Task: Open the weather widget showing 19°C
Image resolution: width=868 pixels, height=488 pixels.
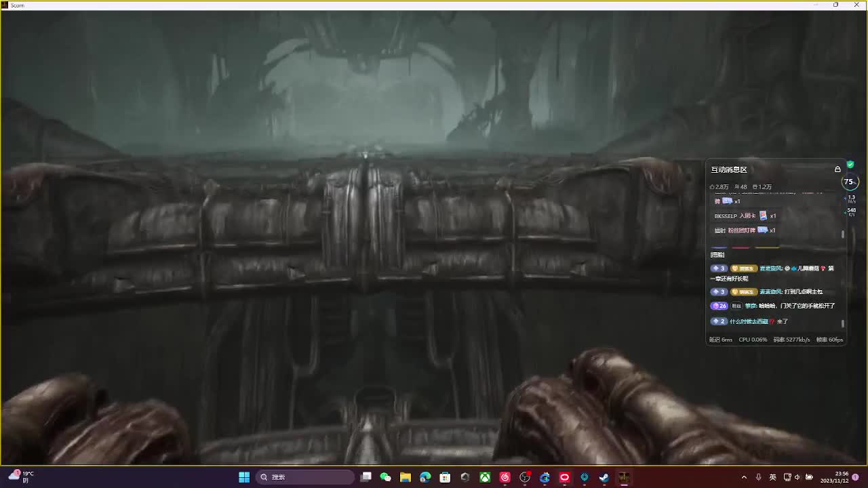Action: (20, 476)
